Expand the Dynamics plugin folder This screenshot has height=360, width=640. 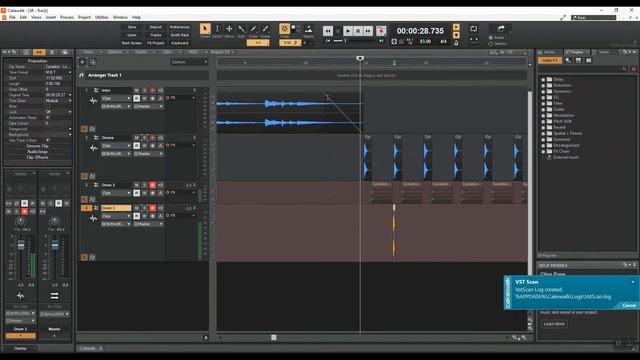[x=543, y=91]
